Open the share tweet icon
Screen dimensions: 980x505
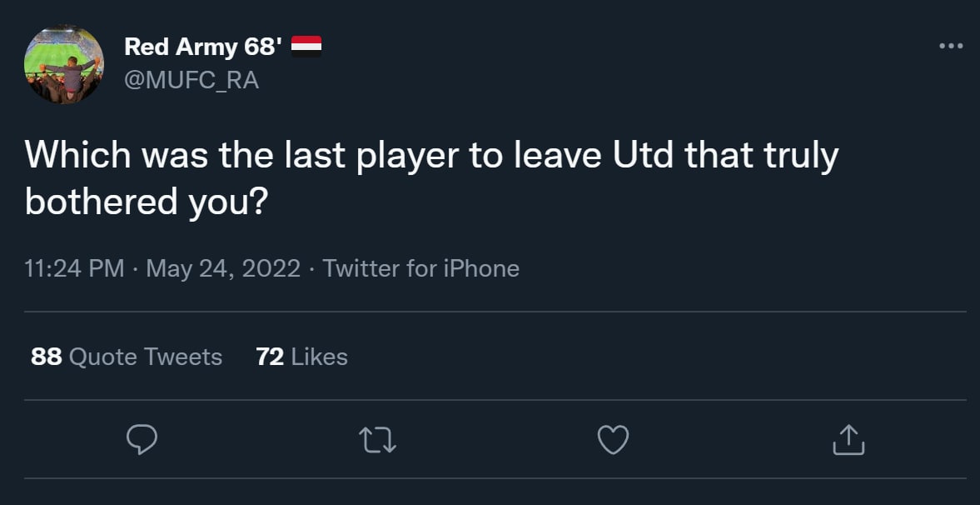pos(848,440)
